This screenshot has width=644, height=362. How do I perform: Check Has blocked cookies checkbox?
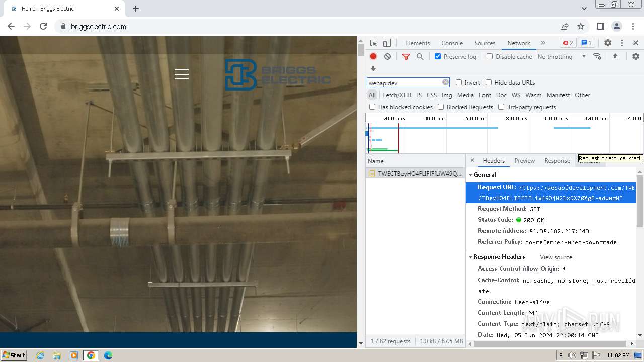[x=372, y=107]
